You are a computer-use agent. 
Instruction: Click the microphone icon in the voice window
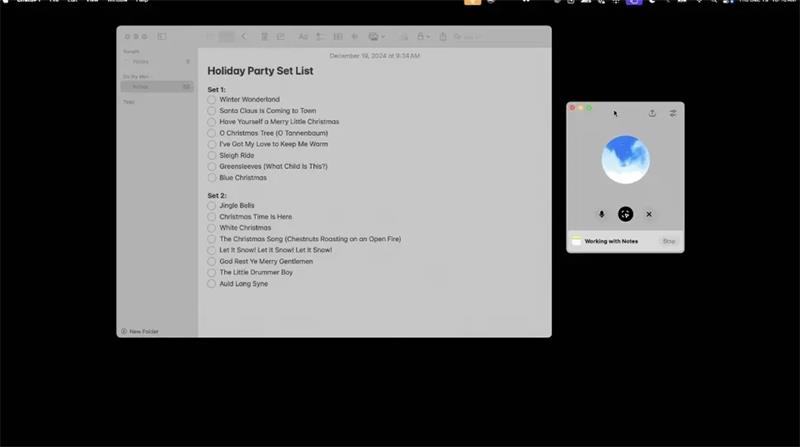pos(601,214)
